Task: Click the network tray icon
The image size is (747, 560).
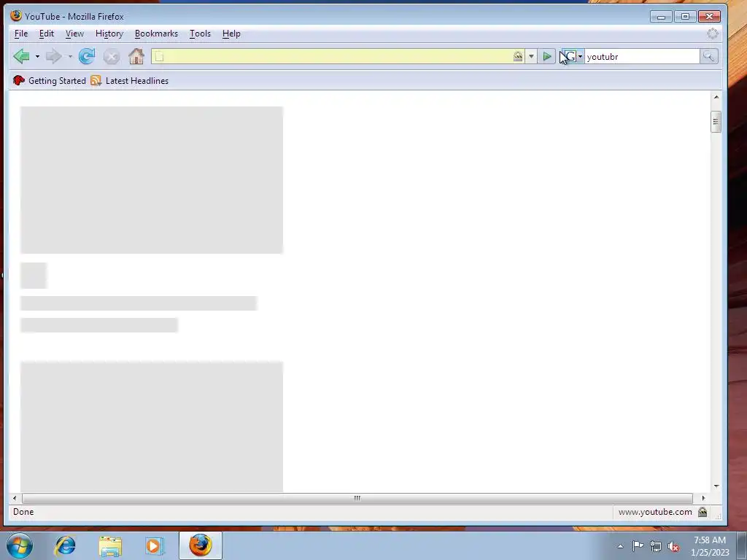Action: (x=656, y=546)
